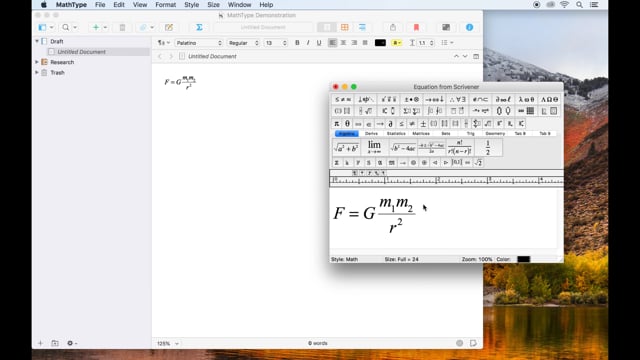This screenshot has width=640, height=360.
Task: Open the list style dropdown
Action: [447, 43]
